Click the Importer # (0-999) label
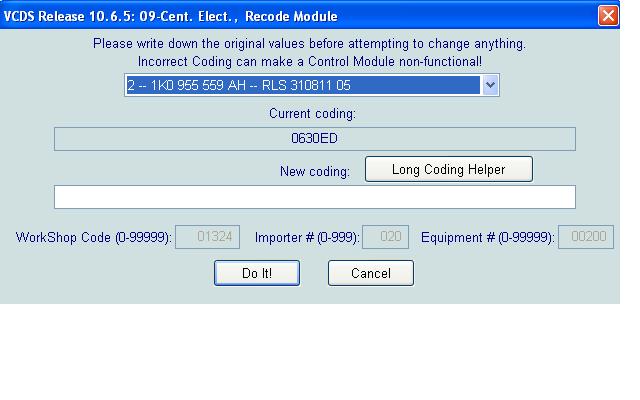 click(307, 238)
